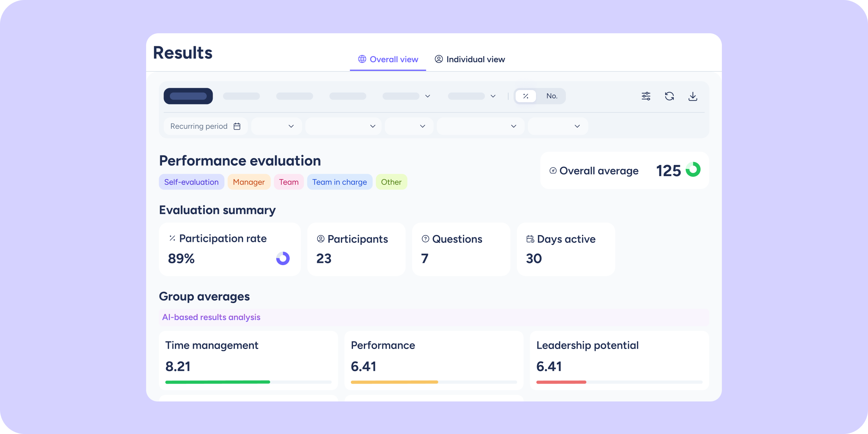Click the Overall average gauge icon

(x=553, y=171)
